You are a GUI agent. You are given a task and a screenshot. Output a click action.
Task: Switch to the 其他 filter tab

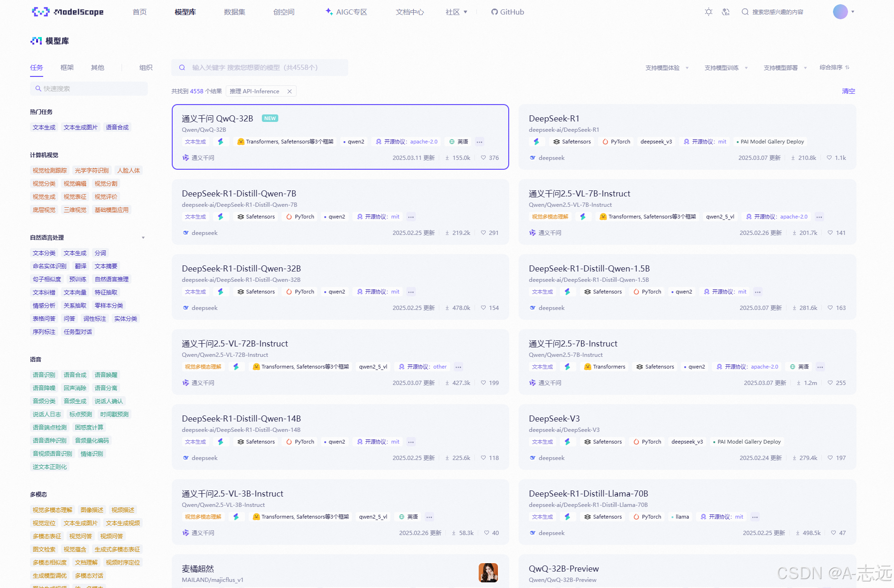click(97, 68)
